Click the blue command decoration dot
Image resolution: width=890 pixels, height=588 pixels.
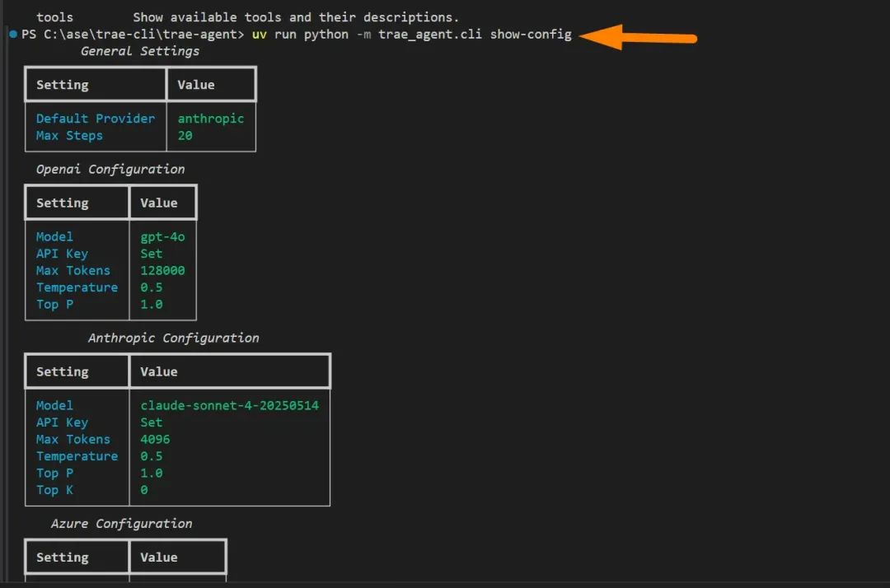click(x=13, y=35)
